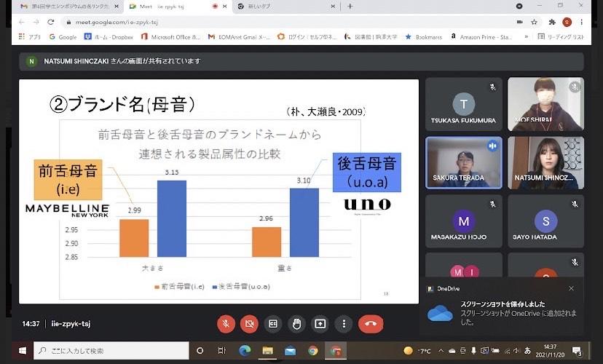Unmute the microphone in Meet controls
The image size is (603, 364).
226,323
